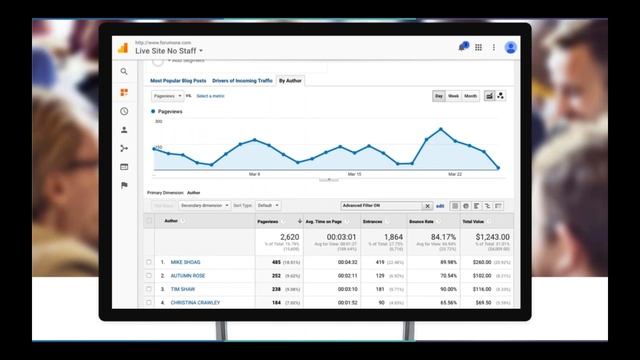
Task: Switch to the pie chart percentage view
Action: (466, 206)
